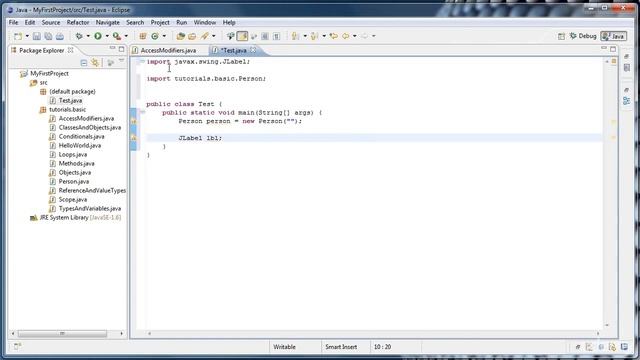Viewport: 640px width, 360px height.
Task: Close the *Test.java tab
Action: coord(253,50)
